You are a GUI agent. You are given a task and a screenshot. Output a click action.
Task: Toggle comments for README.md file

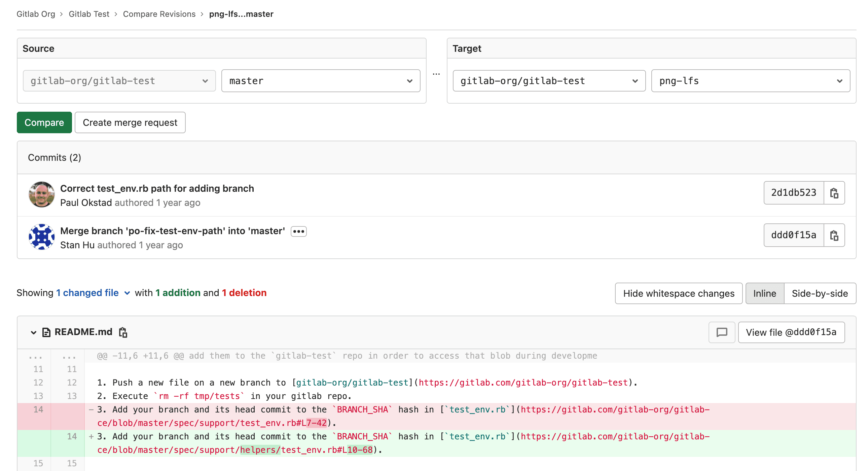[721, 332]
